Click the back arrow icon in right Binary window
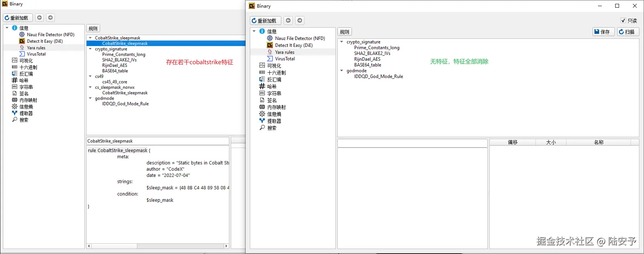The image size is (644, 254). point(288,21)
